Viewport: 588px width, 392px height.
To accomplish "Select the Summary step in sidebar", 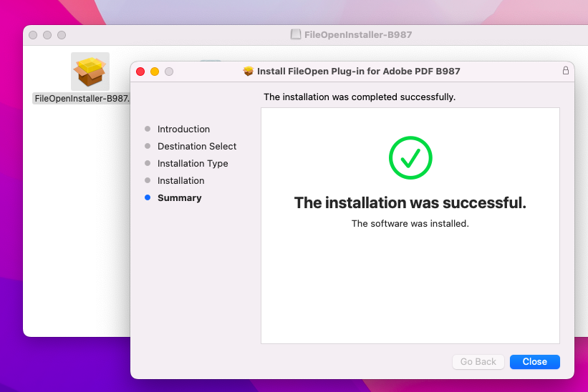I will tap(179, 197).
